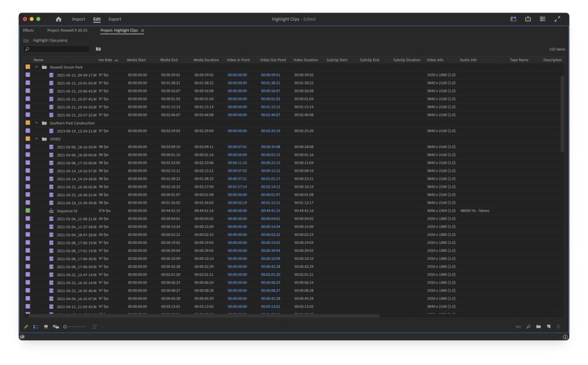Viewport: 588px width, 365px height.
Task: Click the clip icon for 2021-05-15_09-59-17
Action: coord(51,75)
